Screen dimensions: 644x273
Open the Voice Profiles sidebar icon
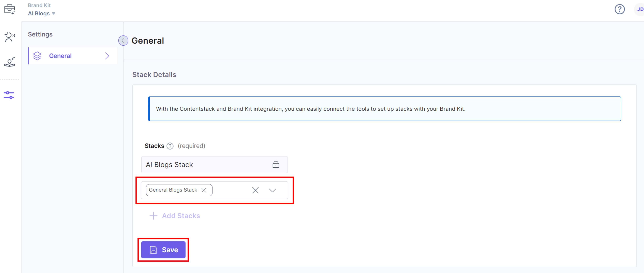tap(10, 37)
